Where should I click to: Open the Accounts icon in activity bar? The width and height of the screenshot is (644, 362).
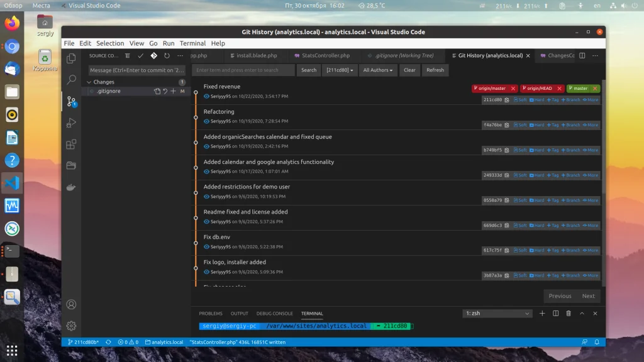coord(71,305)
